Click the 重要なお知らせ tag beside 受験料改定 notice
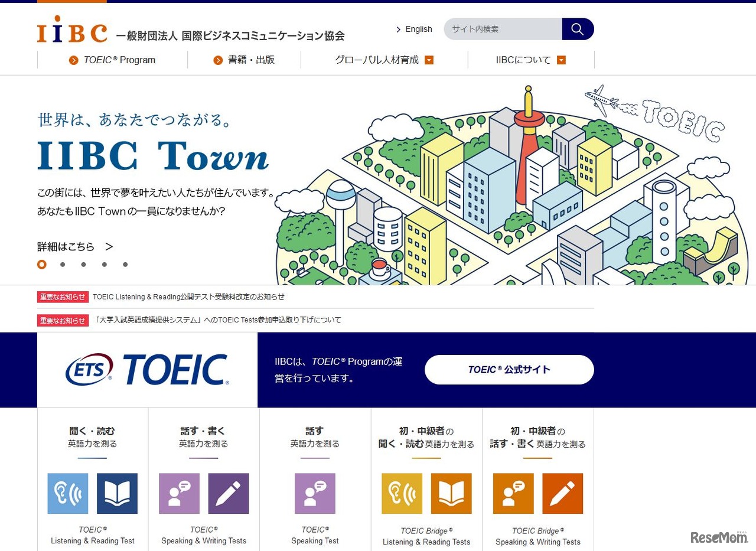756x551 pixels. [63, 297]
